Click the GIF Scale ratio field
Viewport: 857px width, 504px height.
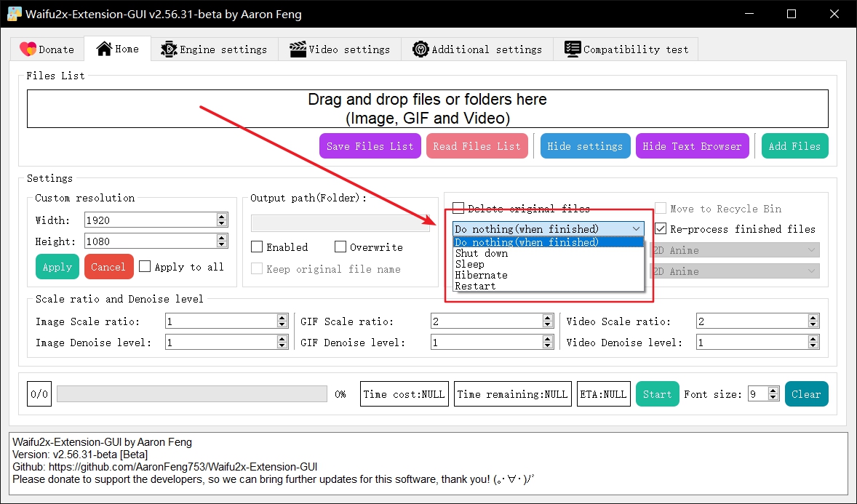pos(487,321)
